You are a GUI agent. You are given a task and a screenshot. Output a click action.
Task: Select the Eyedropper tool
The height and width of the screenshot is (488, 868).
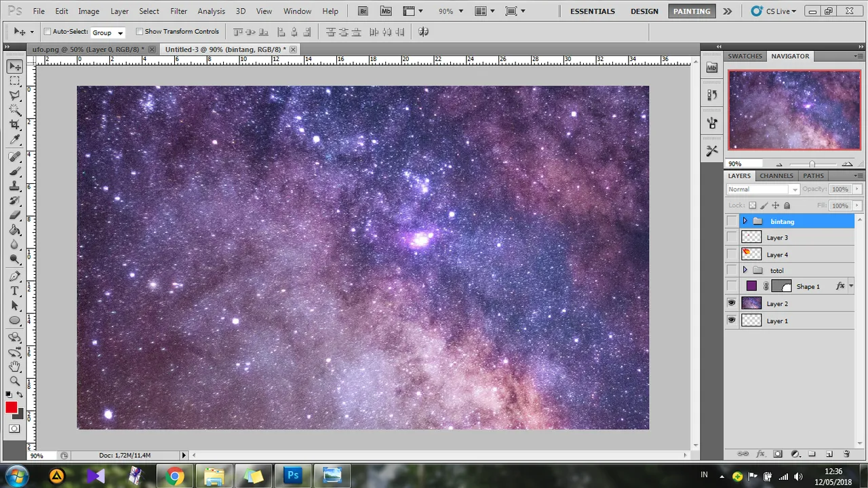pyautogui.click(x=14, y=140)
